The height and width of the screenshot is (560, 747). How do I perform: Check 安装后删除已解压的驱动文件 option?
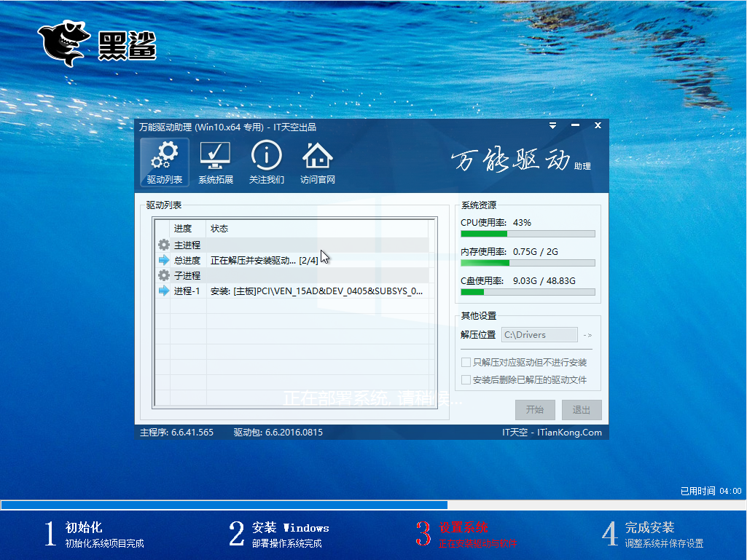pyautogui.click(x=464, y=379)
